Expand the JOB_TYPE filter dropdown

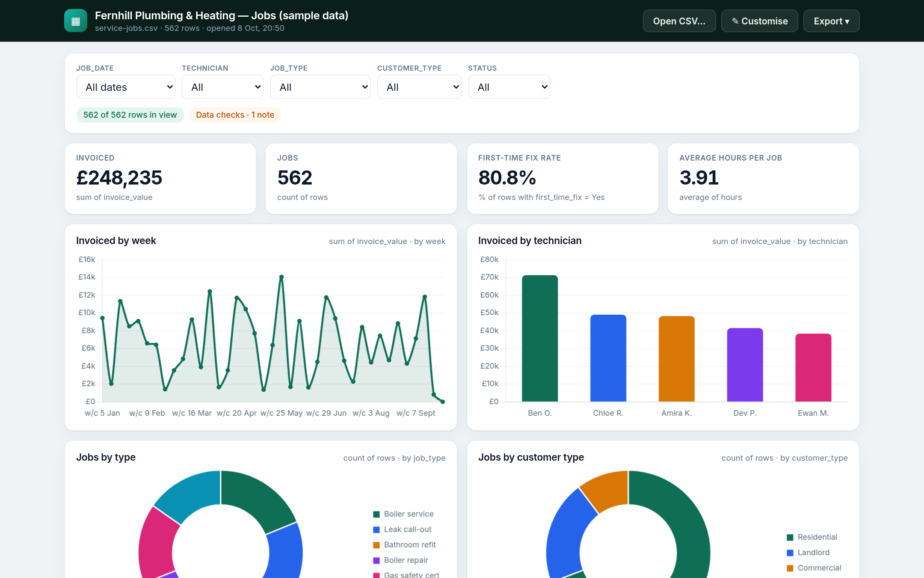[x=320, y=87]
